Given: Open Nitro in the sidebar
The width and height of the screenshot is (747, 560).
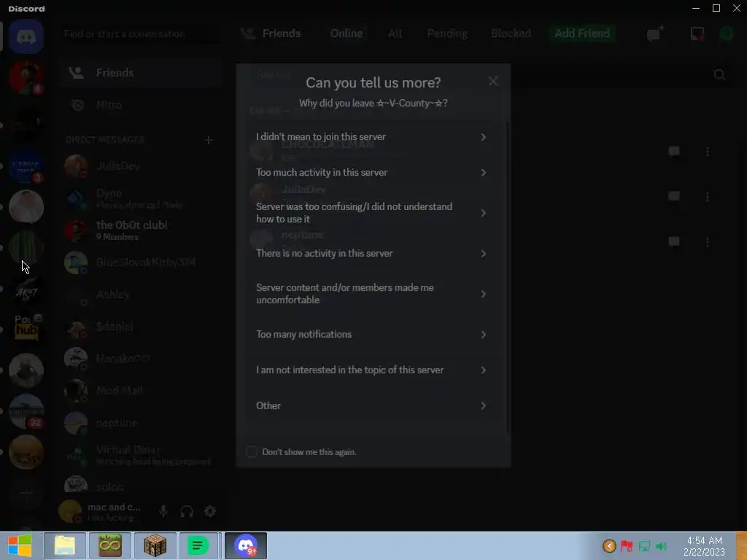Looking at the screenshot, I should pyautogui.click(x=141, y=105).
